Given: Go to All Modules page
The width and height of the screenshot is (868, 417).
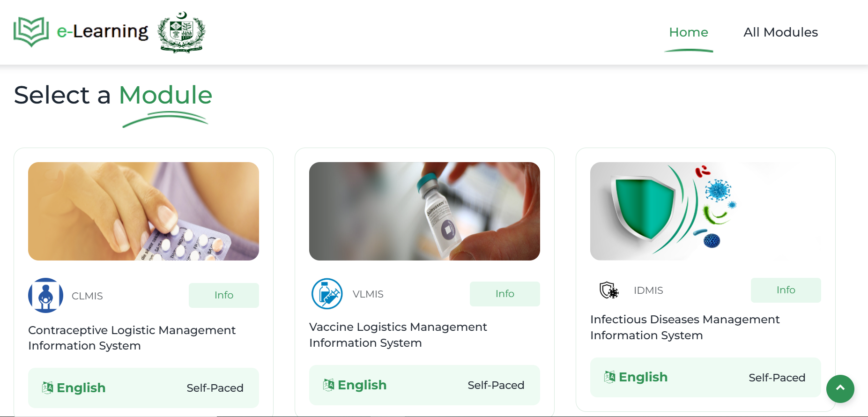Looking at the screenshot, I should 780,32.
